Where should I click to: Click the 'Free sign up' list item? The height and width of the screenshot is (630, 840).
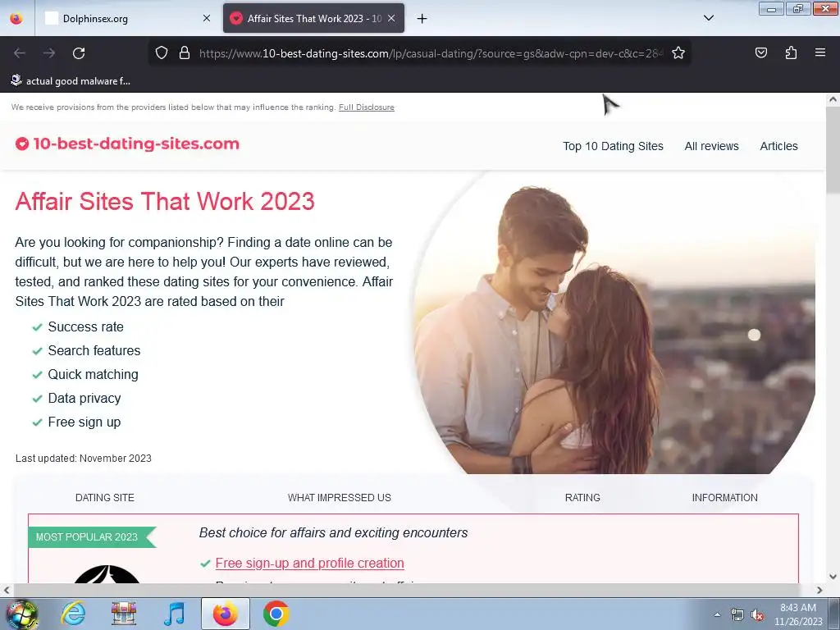pyautogui.click(x=84, y=422)
